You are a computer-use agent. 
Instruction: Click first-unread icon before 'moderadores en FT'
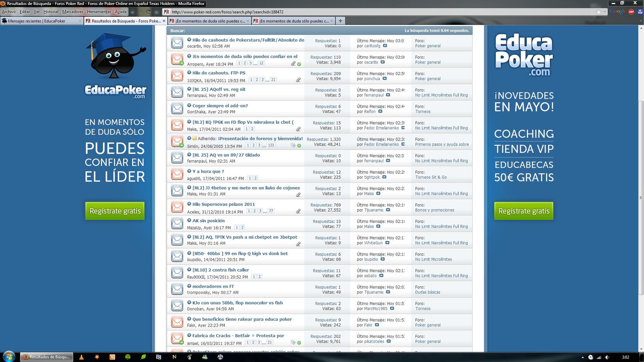coord(189,287)
